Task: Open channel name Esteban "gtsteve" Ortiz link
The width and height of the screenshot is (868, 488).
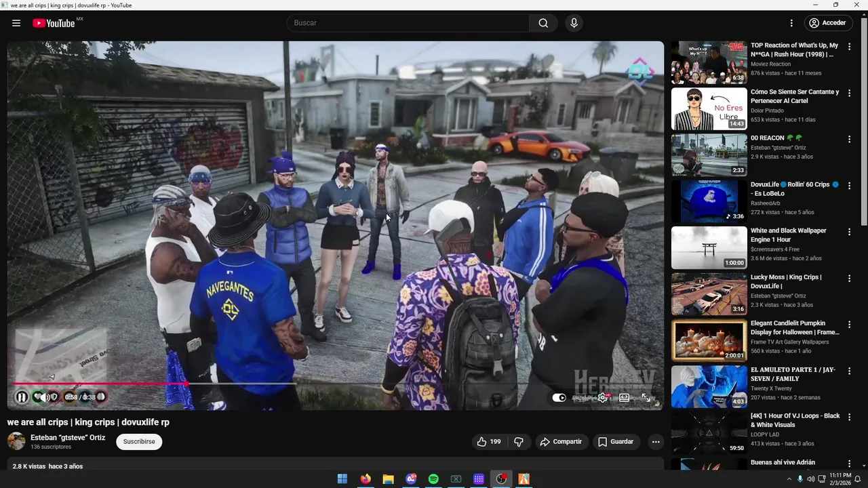Action: (68, 438)
